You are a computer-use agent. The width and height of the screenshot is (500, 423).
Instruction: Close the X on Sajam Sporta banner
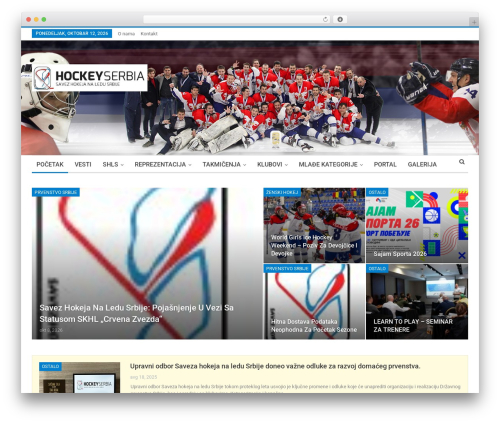462,256
